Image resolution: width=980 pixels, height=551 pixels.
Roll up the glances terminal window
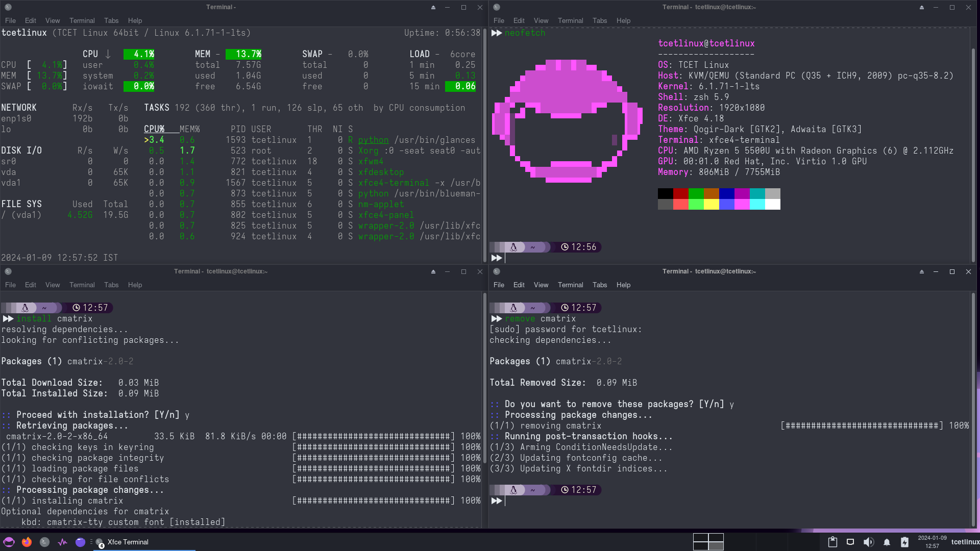pyautogui.click(x=433, y=7)
